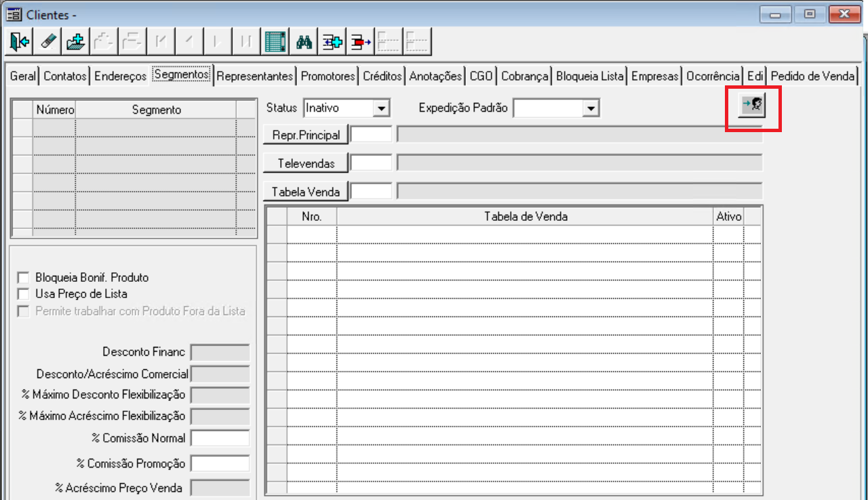Select the Segmentos tab

[181, 75]
